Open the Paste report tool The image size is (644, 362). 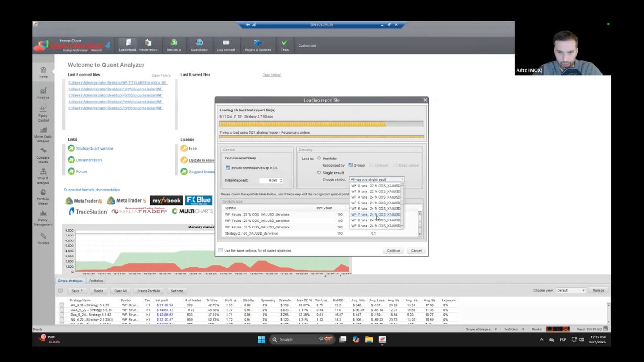coord(148,45)
